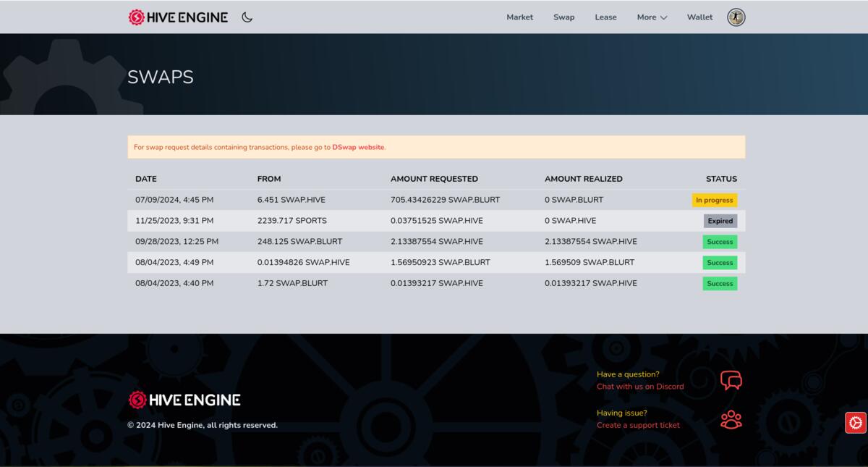Toggle dark mode with the moon icon
This screenshot has width=868, height=467.
coord(247,17)
